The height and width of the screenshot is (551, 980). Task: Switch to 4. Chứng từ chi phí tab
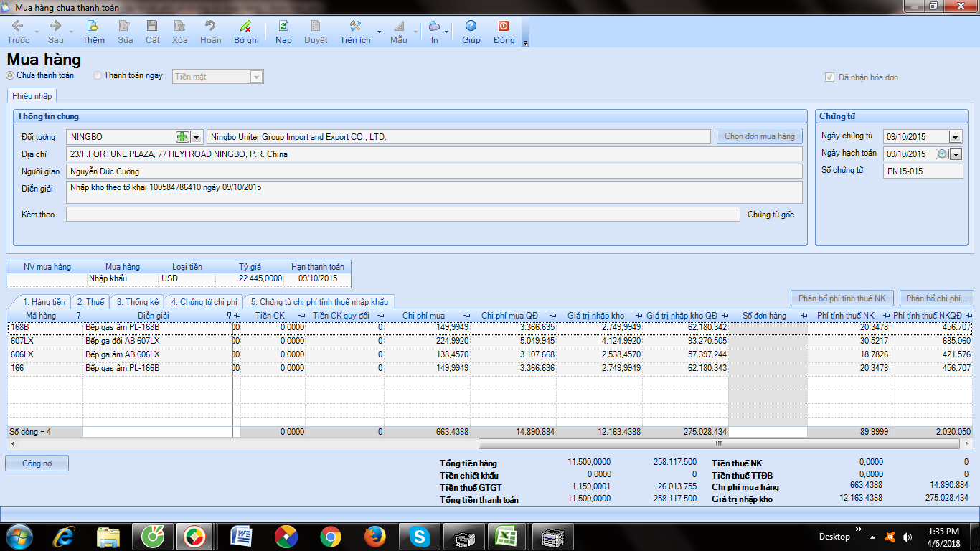pyautogui.click(x=204, y=302)
